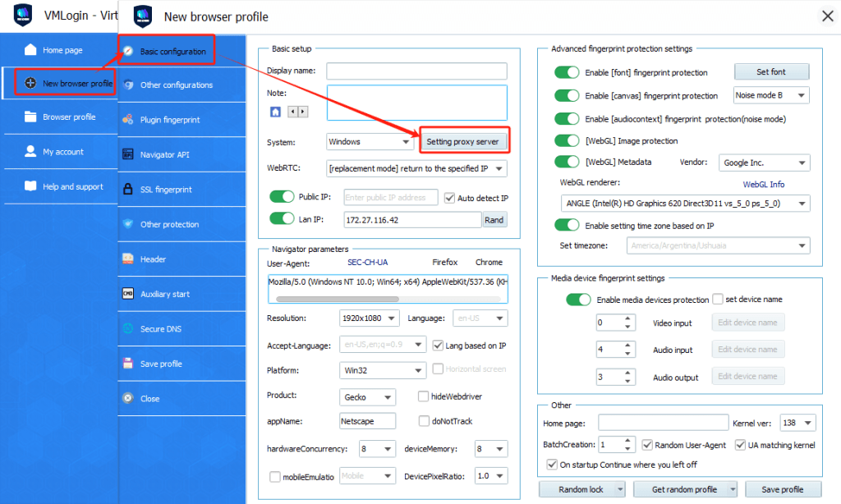
Task: Expand the WebRTC replacement mode dropdown
Action: point(417,167)
